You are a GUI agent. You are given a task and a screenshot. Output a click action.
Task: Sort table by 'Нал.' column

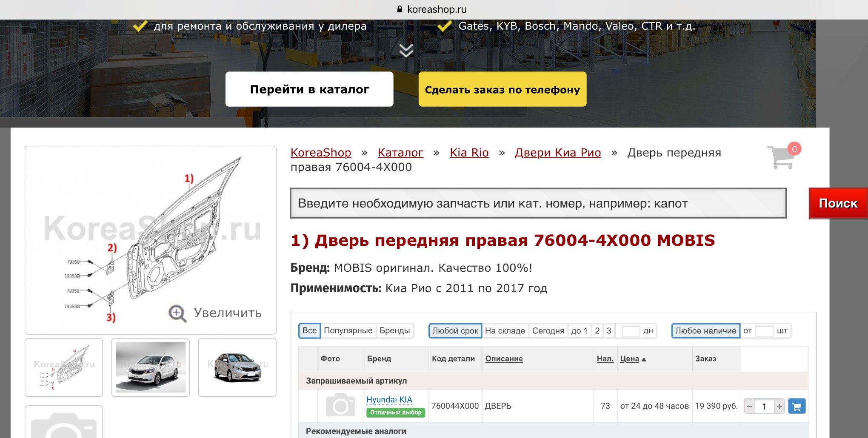click(x=605, y=358)
